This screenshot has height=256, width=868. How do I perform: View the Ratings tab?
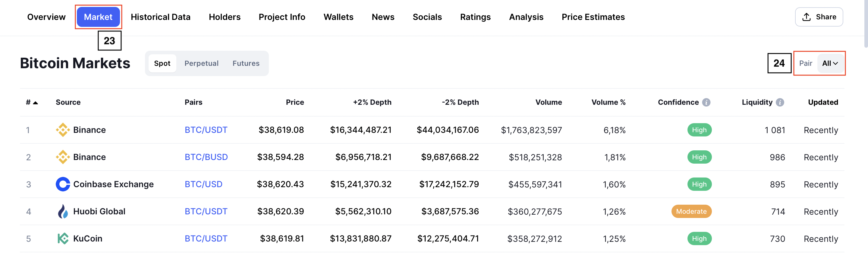pos(475,17)
